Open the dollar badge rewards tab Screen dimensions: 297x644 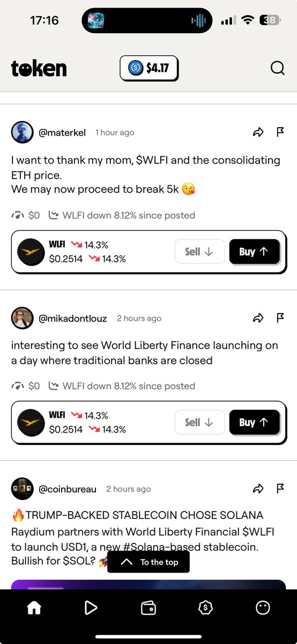click(205, 607)
